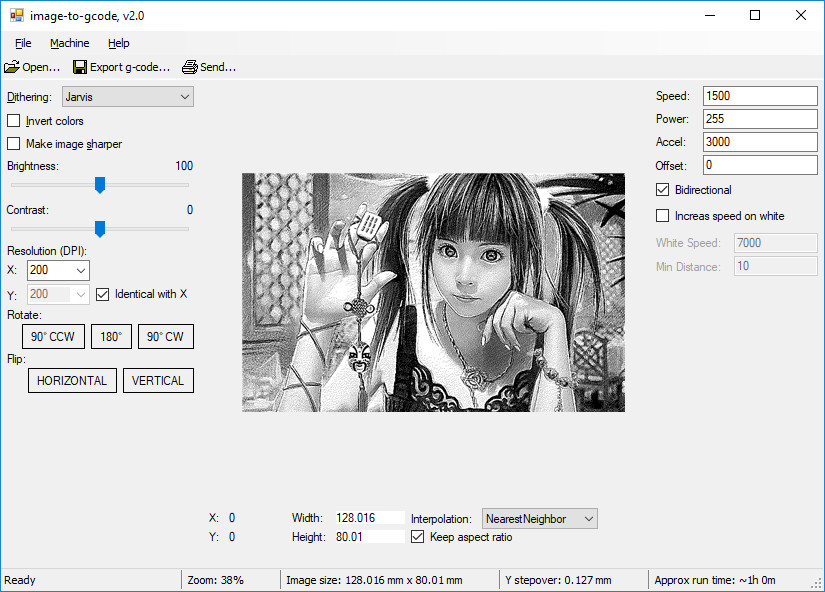Flip image with HORIZONTAL button
Viewport: 825px width, 592px height.
[x=72, y=380]
